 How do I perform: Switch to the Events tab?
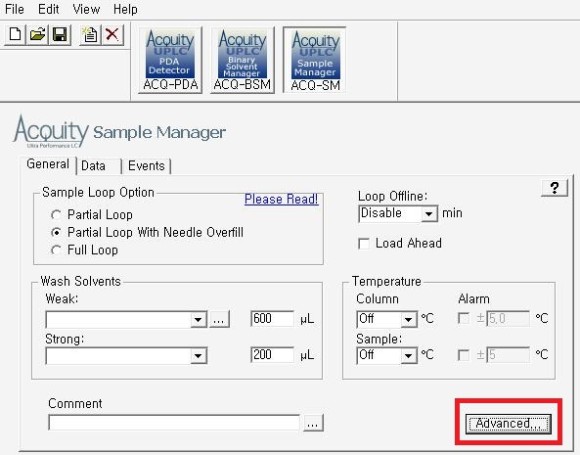(x=146, y=166)
